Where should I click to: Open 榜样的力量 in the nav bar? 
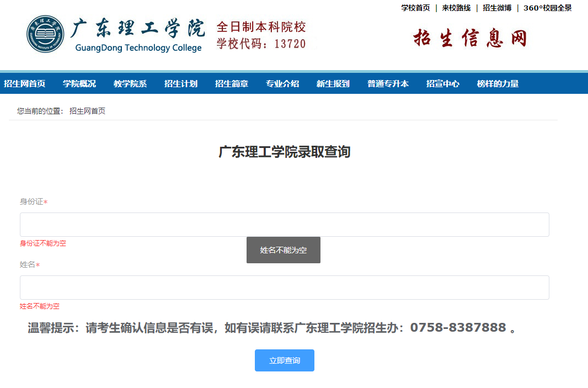click(x=498, y=84)
